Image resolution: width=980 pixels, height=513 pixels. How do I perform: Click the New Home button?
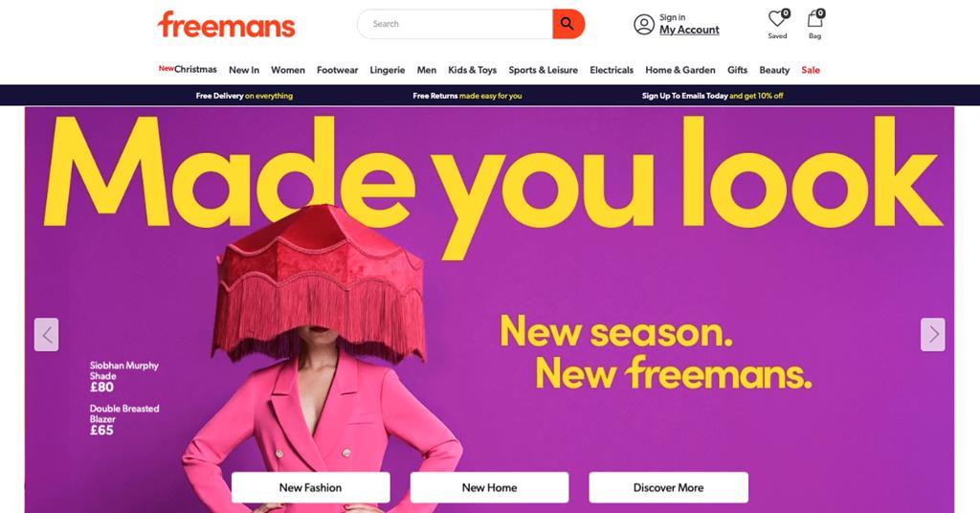489,487
